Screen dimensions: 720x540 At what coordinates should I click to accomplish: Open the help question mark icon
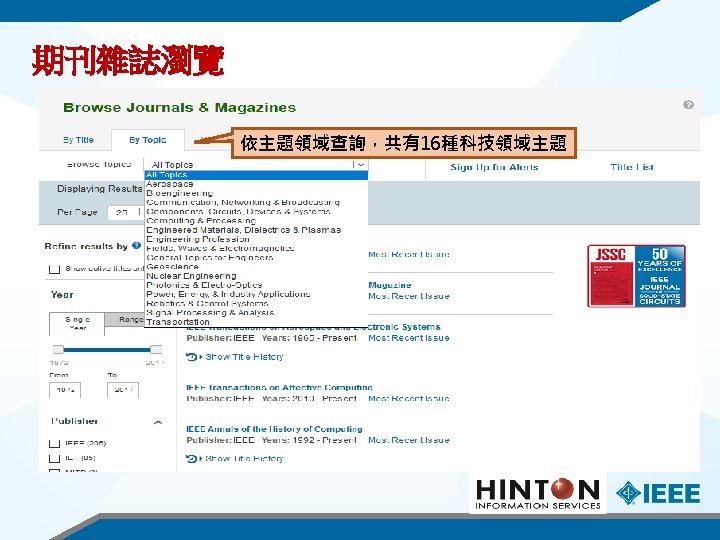pyautogui.click(x=688, y=105)
